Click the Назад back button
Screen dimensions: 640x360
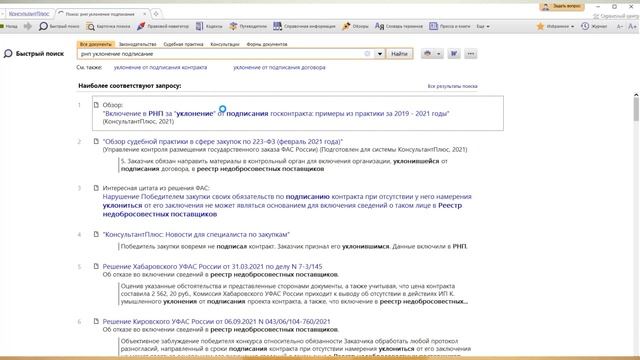coord(9,27)
